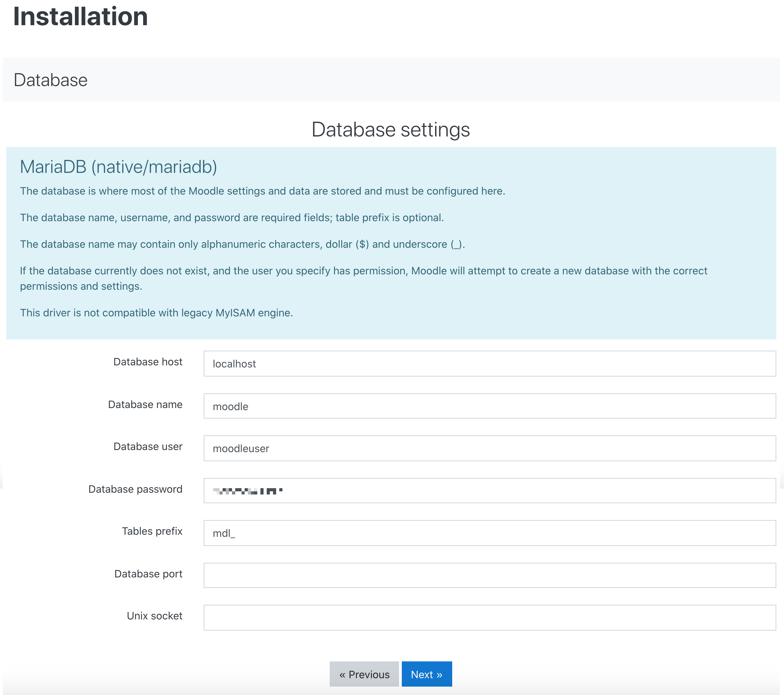Focus the Database user field
The width and height of the screenshot is (784, 695).
(489, 448)
